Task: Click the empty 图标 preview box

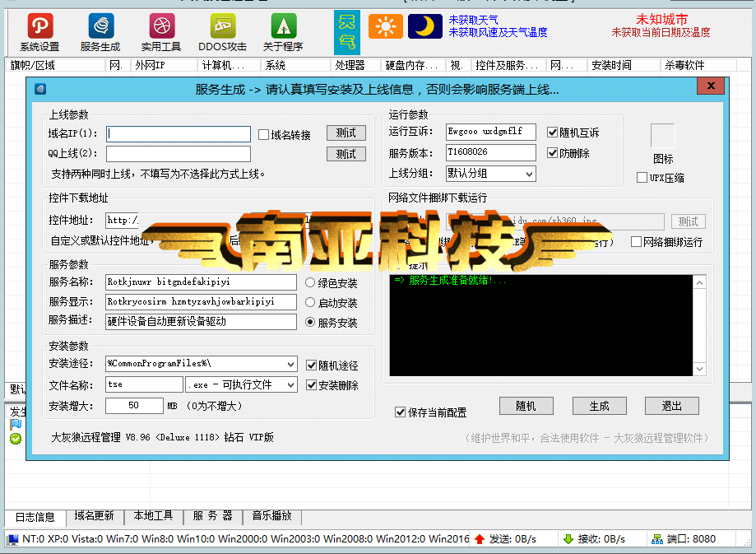Action: [x=662, y=136]
